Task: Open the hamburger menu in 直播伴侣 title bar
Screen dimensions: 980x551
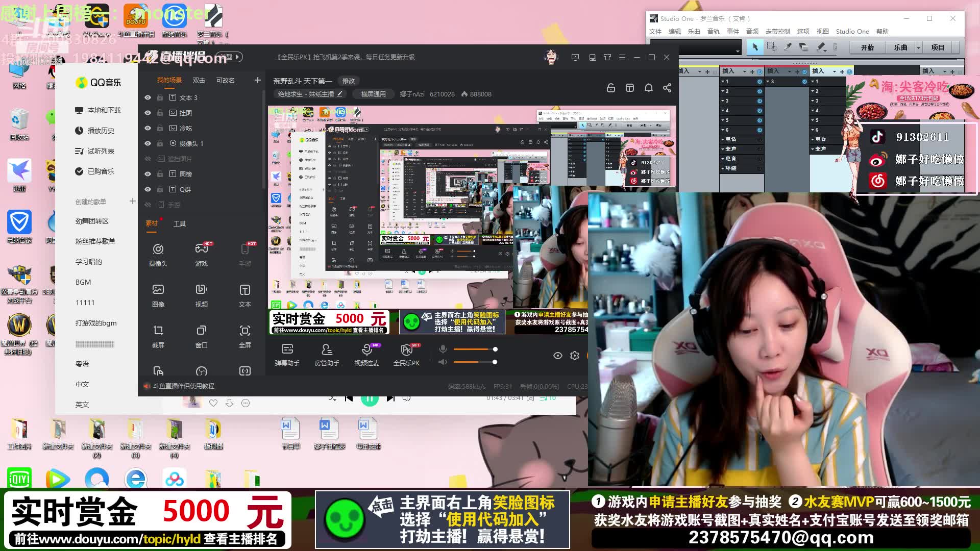Action: point(622,57)
